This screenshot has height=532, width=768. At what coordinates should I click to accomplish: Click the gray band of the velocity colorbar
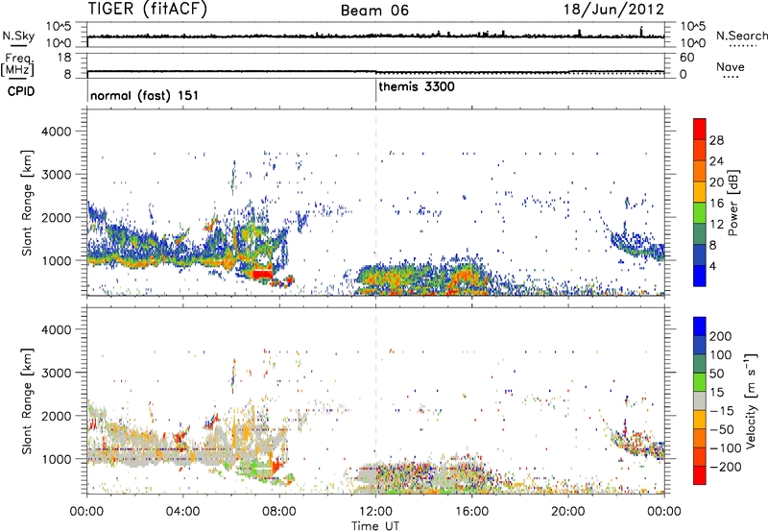click(700, 401)
